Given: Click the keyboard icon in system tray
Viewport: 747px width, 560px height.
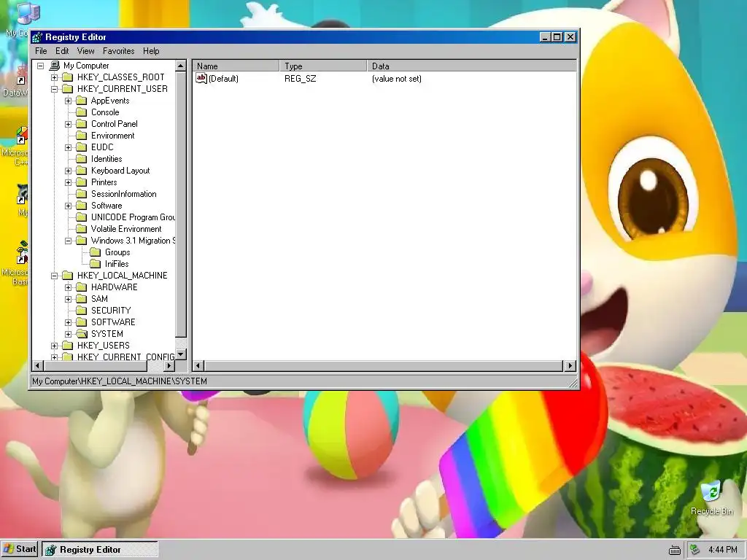Looking at the screenshot, I should coord(675,550).
